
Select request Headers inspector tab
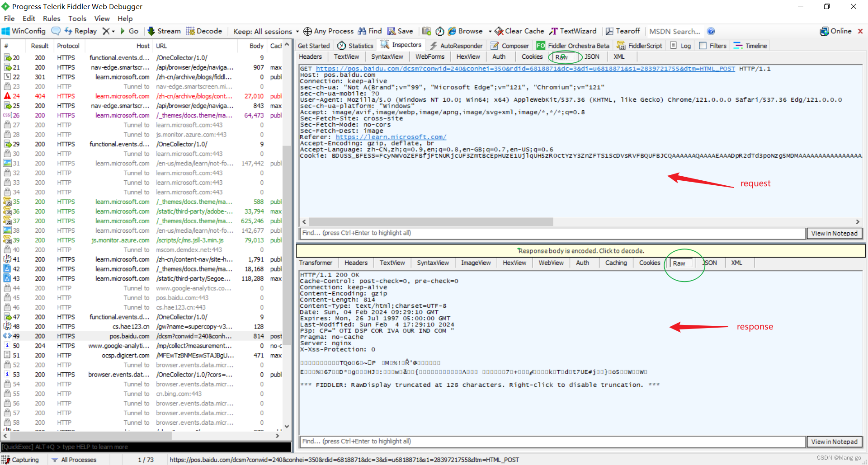[310, 56]
